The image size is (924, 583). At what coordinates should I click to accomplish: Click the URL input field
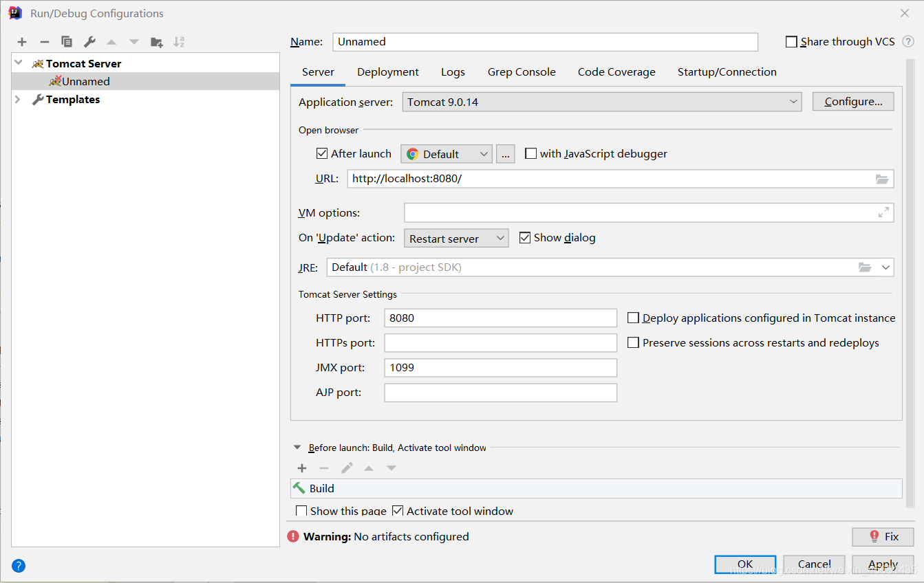click(x=621, y=179)
